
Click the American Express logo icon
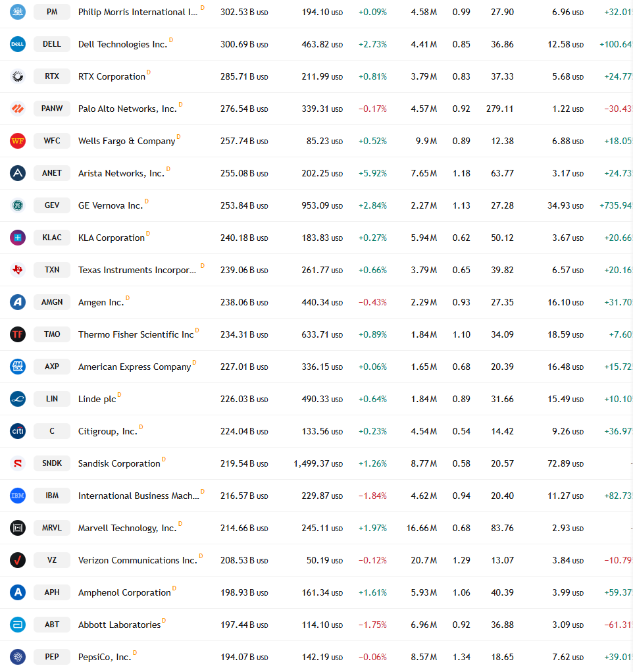(18, 367)
